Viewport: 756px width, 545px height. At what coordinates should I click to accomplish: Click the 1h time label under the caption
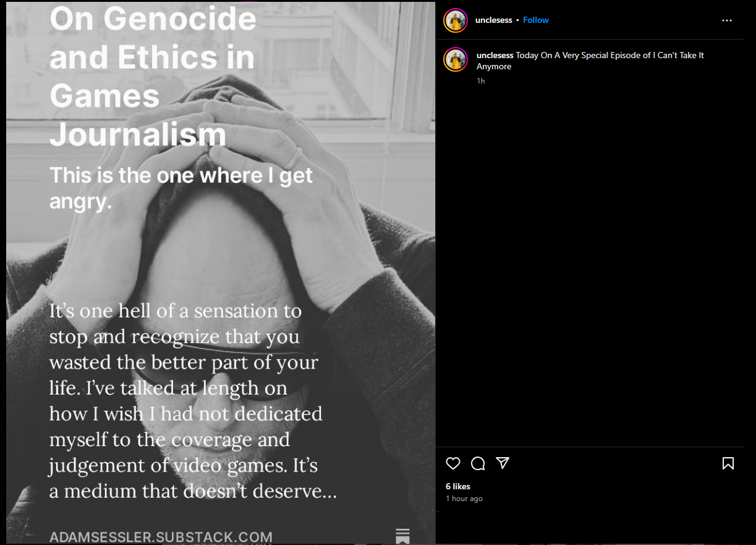pyautogui.click(x=481, y=81)
